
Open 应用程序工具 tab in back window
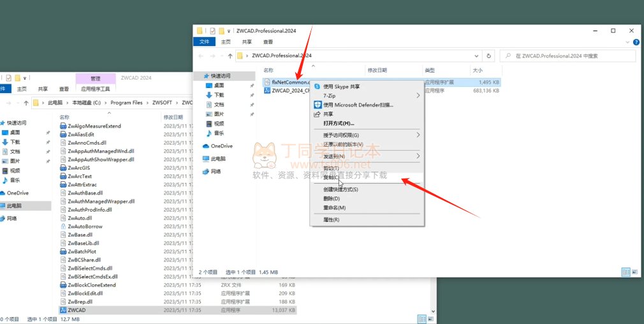[x=96, y=89]
